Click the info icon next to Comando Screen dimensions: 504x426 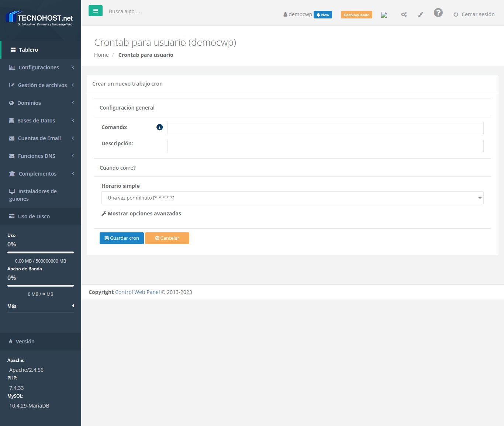[159, 127]
